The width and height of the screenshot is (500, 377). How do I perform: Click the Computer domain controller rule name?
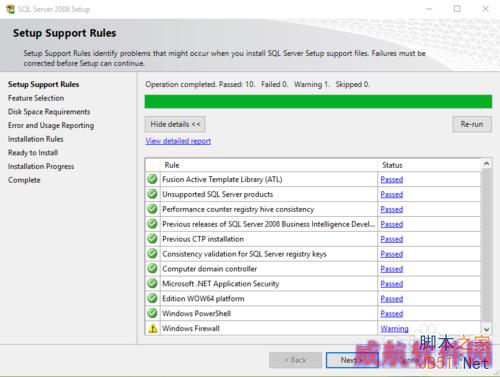click(209, 269)
